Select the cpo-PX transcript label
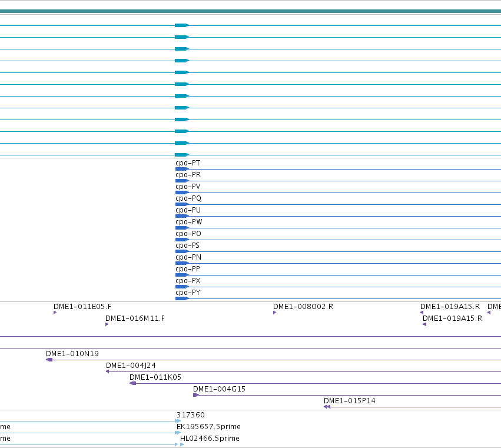 pos(188,281)
